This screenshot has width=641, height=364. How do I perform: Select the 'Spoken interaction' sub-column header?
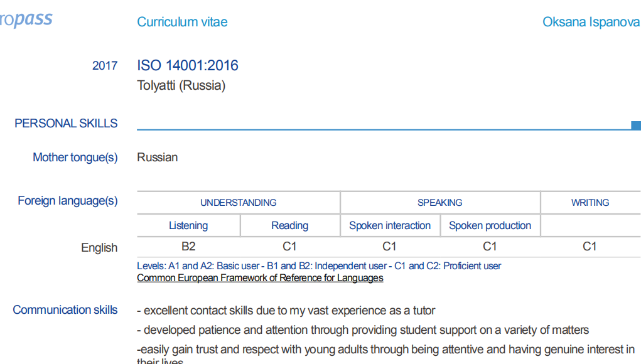(x=390, y=225)
